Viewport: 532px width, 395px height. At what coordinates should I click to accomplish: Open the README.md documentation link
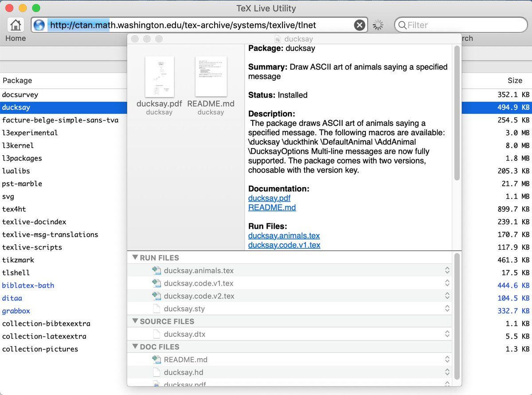click(x=272, y=207)
